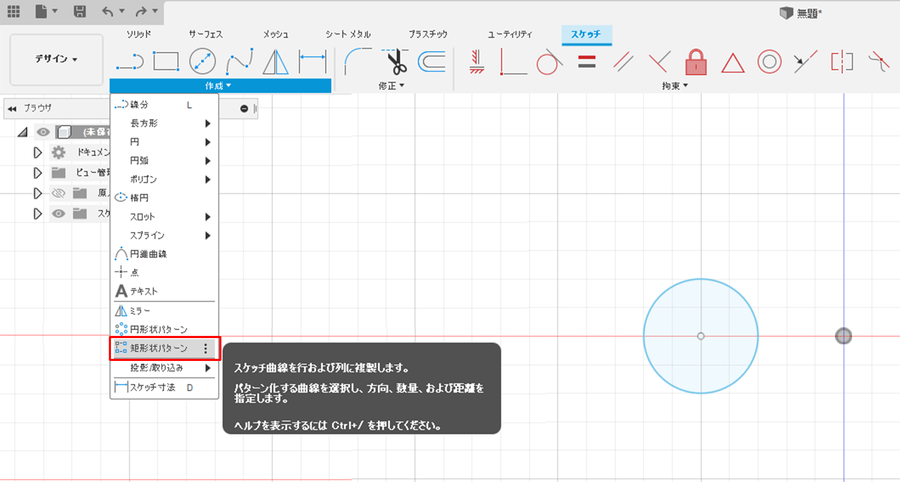This screenshot has height=482, width=900.
Task: Select the Offset tool icon
Action: (431, 61)
